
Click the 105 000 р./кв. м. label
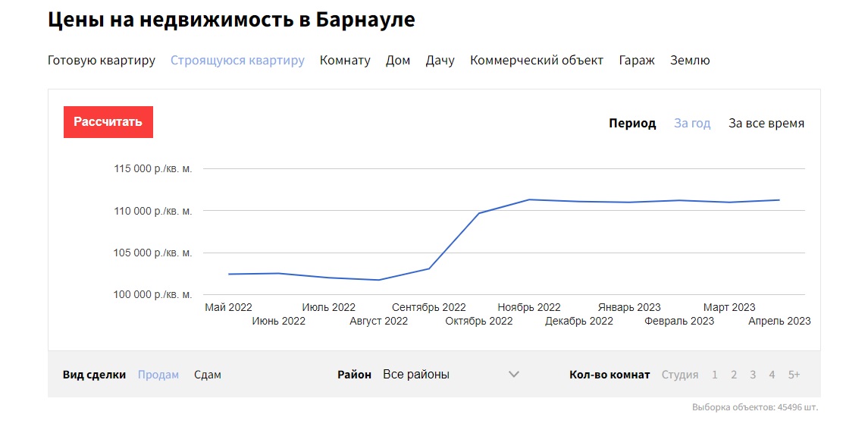click(x=153, y=253)
